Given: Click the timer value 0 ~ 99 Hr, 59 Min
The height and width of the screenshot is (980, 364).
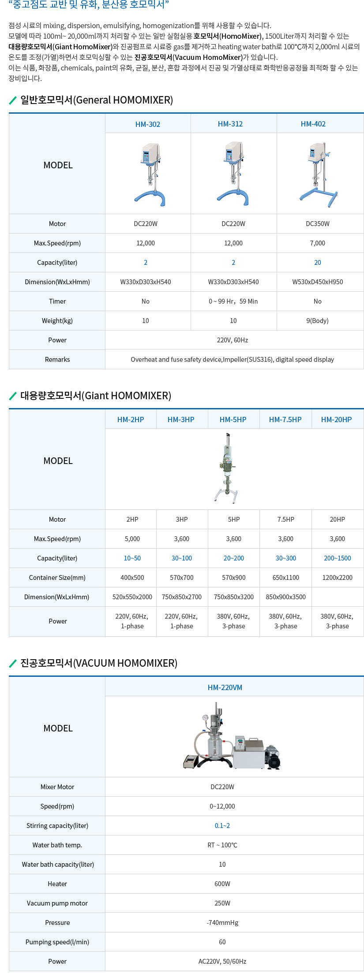Looking at the screenshot, I should pos(233,301).
